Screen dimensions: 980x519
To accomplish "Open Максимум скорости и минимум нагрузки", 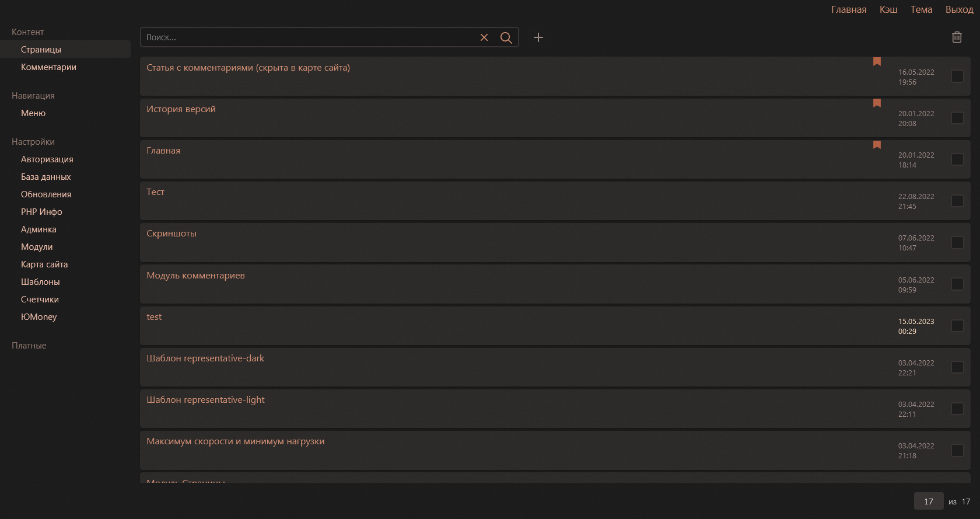I will 236,441.
